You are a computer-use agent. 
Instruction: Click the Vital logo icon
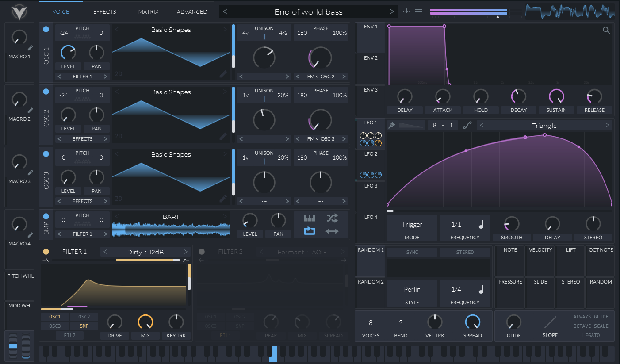coord(19,12)
